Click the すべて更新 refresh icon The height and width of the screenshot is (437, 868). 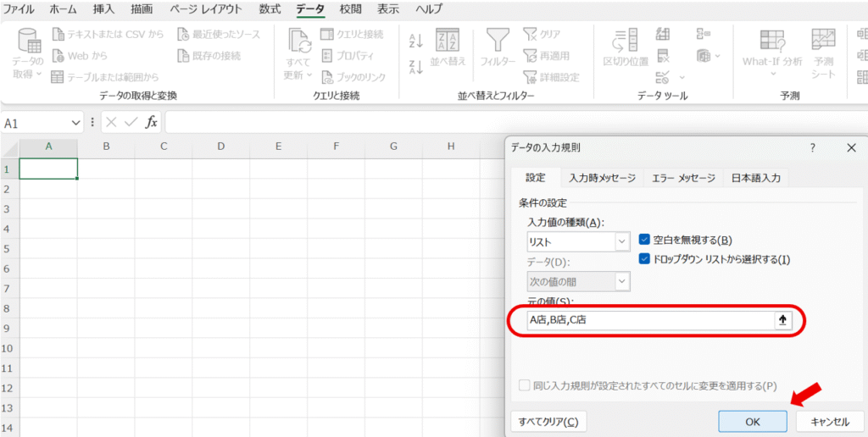pos(298,53)
